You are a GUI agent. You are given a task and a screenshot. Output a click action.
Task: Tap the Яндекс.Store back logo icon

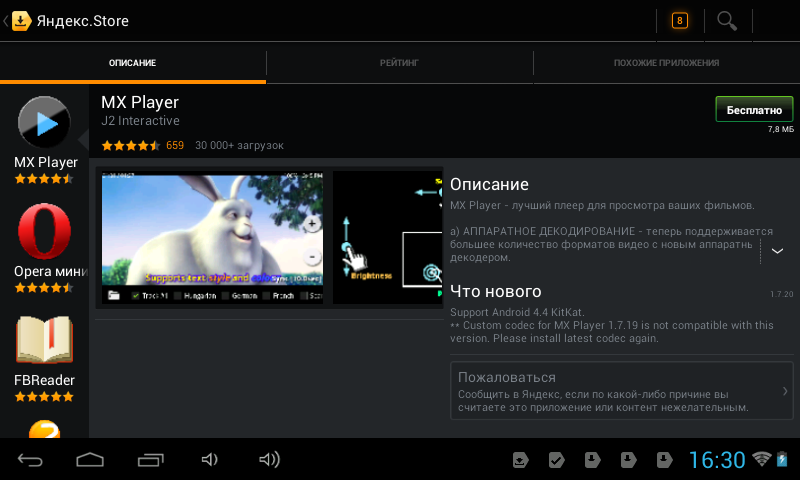[19, 21]
